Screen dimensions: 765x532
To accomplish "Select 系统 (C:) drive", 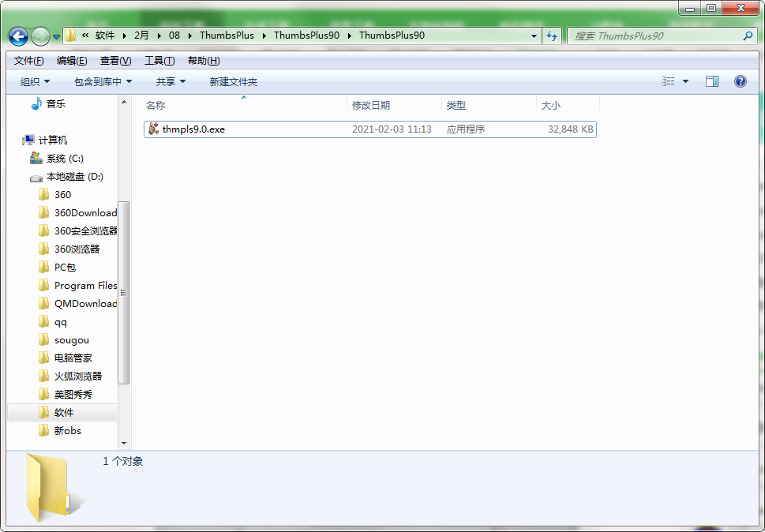I will 65,158.
